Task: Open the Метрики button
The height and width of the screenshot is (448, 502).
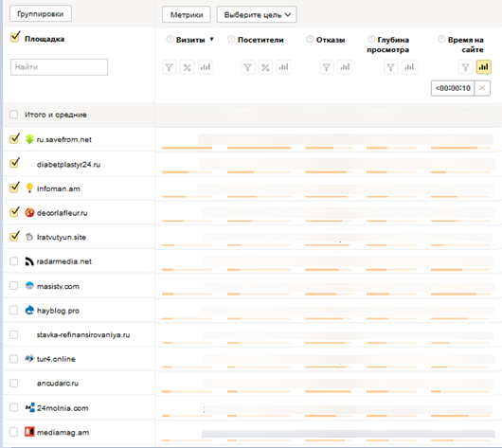Action: point(187,15)
